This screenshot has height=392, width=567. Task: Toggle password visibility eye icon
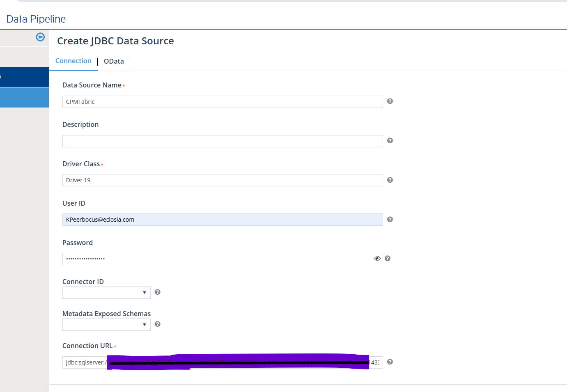click(x=377, y=259)
